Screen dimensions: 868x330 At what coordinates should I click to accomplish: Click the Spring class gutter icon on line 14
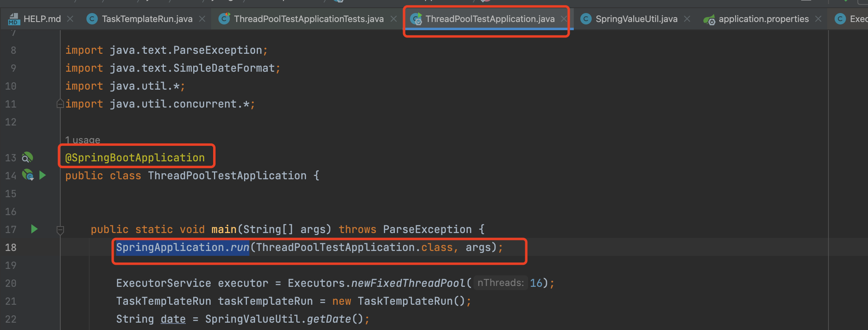point(27,175)
